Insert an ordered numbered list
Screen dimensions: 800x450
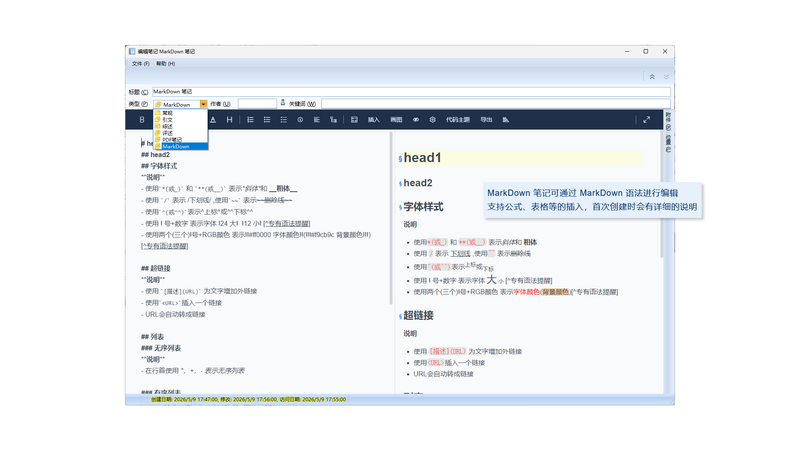click(251, 120)
